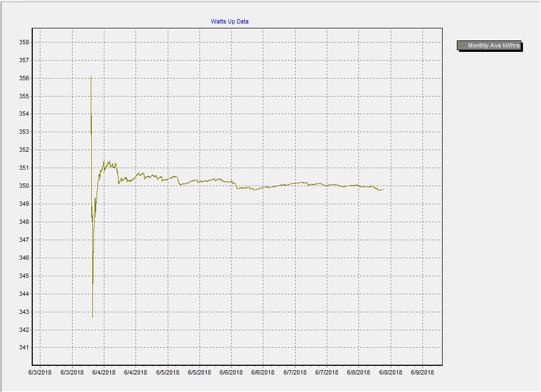Screen dimensions: 541x392
Task: Click the 351 label on the vertical axis
Action: click(24, 168)
